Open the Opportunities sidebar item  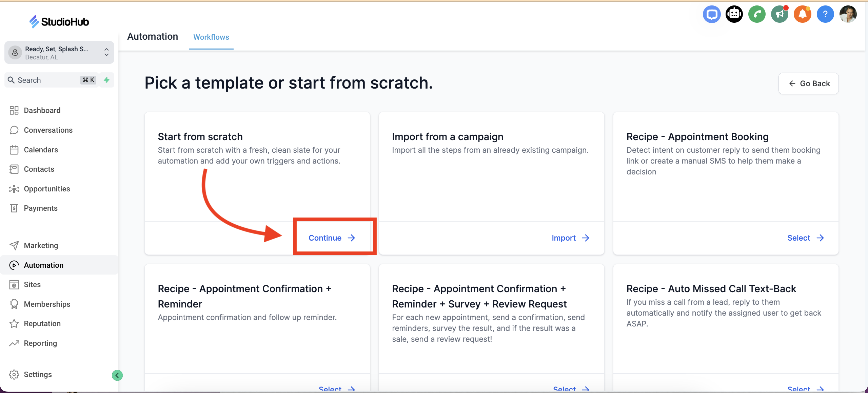tap(47, 189)
